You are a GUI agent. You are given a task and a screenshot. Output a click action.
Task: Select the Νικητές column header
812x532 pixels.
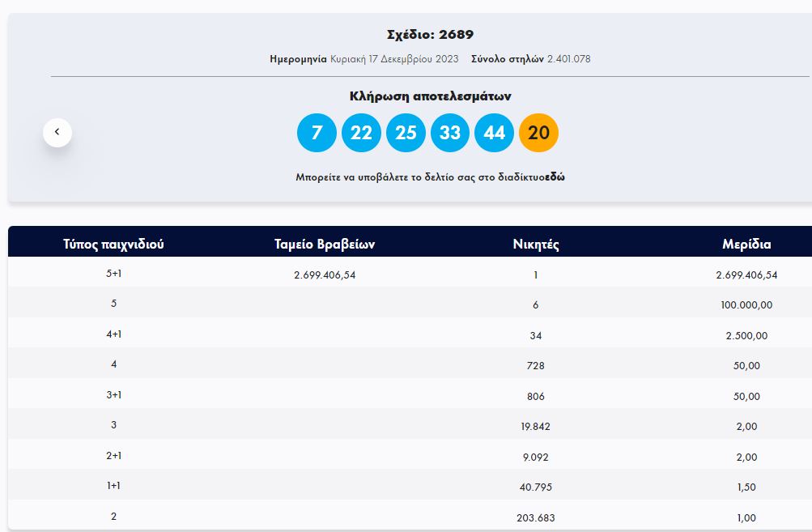pyautogui.click(x=536, y=244)
